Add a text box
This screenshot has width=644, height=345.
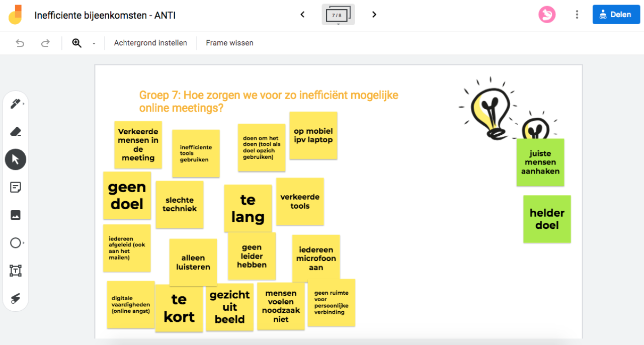click(16, 271)
